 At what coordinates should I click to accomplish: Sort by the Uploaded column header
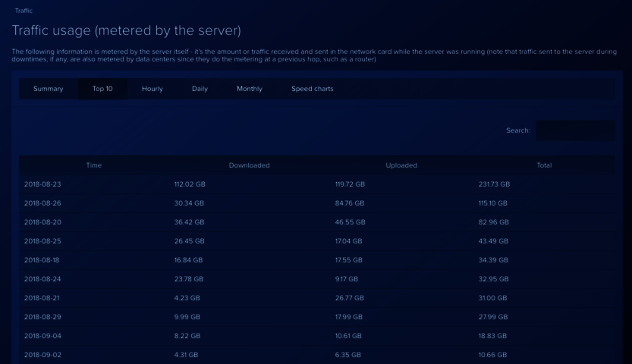(x=401, y=165)
